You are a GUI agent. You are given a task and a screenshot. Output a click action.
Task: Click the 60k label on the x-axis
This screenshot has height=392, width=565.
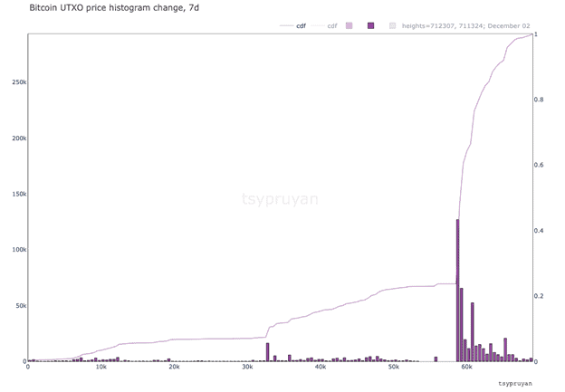coord(466,368)
